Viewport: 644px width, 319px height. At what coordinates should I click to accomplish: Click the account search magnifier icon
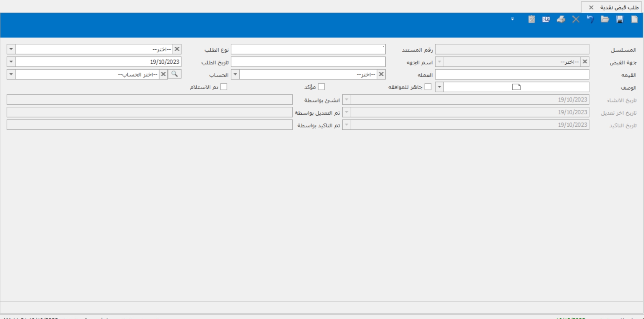(174, 74)
